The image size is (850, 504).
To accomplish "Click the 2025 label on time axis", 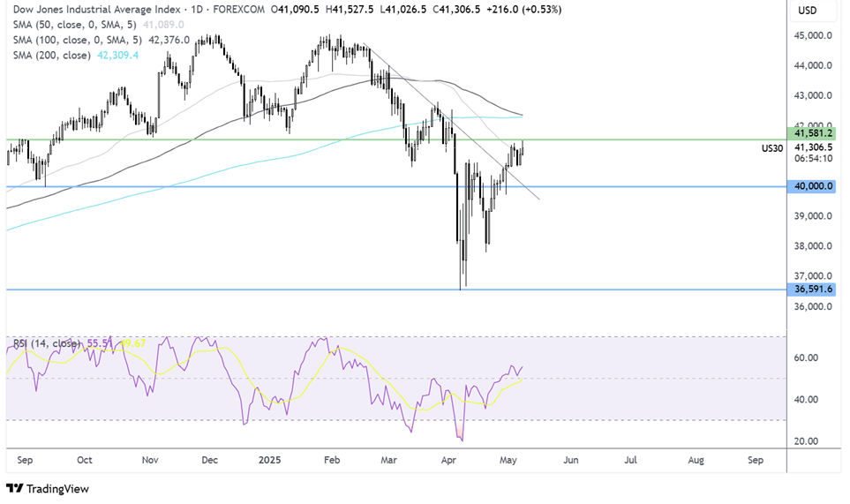I will coord(269,460).
